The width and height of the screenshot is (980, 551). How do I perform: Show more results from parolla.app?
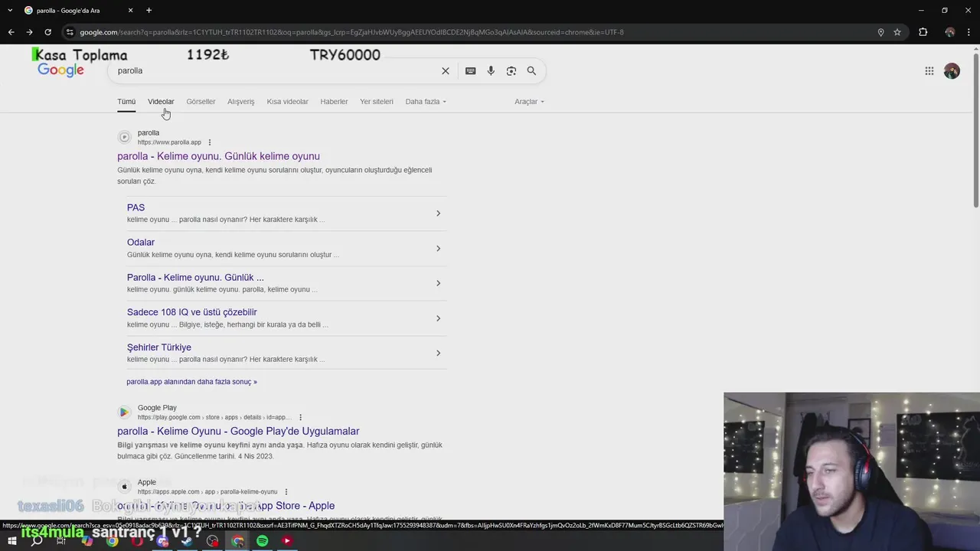[191, 382]
